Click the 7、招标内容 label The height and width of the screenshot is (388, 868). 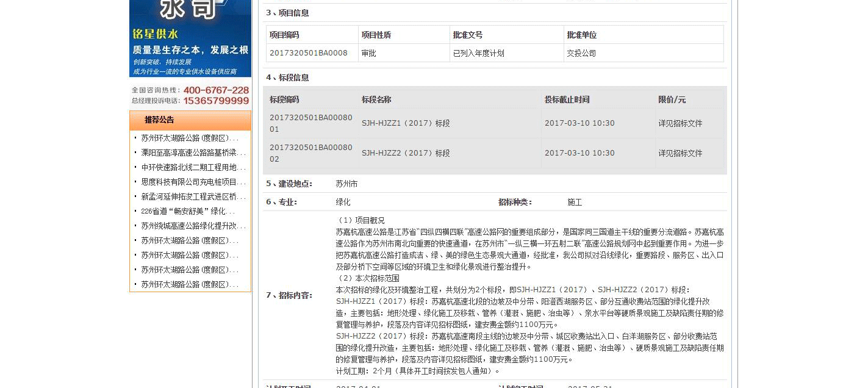(x=289, y=295)
